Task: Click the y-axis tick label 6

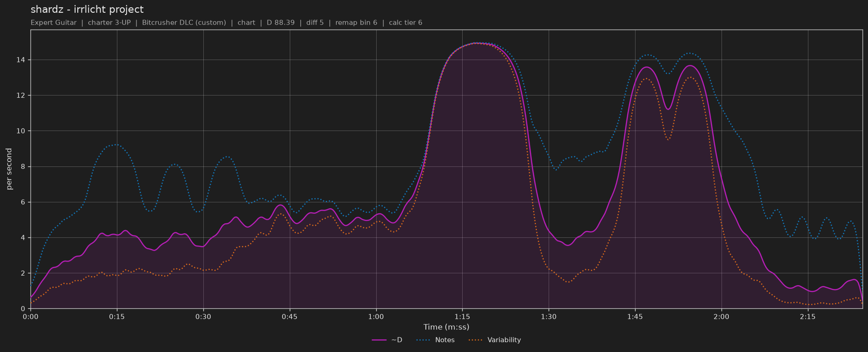Action: [23, 202]
